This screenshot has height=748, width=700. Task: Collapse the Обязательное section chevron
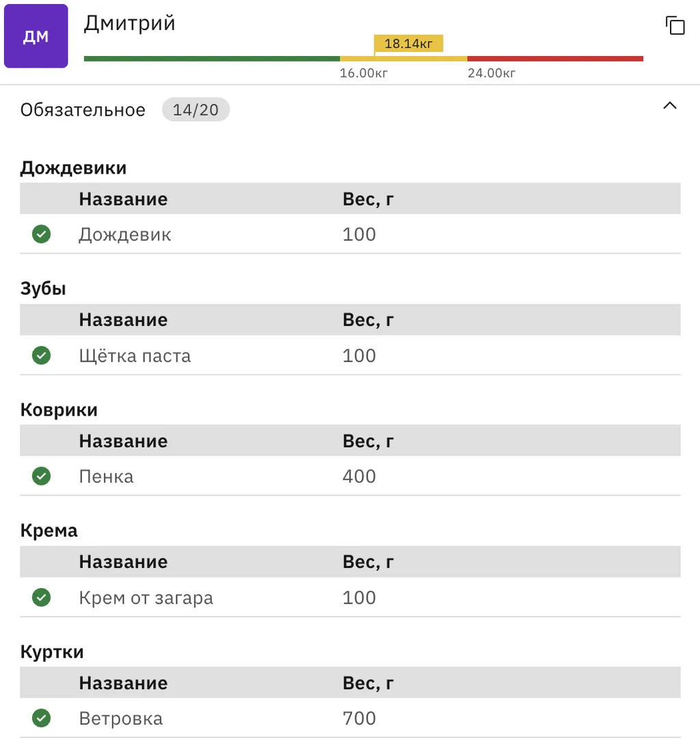click(x=670, y=106)
